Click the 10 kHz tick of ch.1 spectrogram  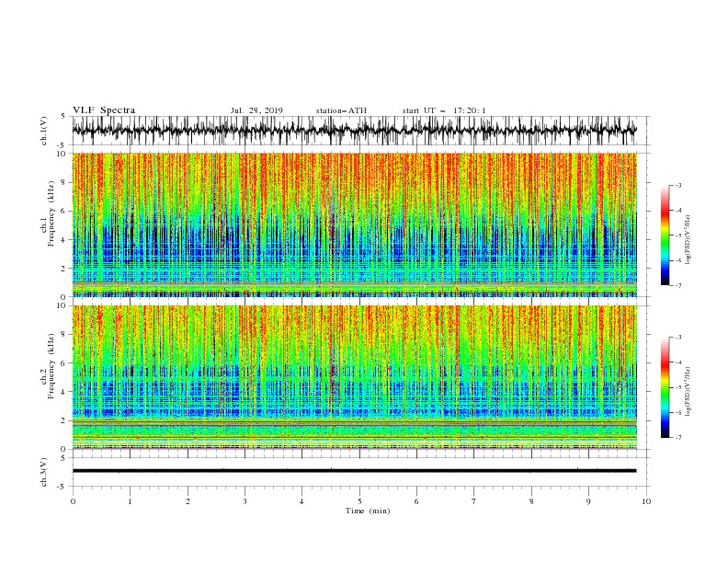coord(63,154)
